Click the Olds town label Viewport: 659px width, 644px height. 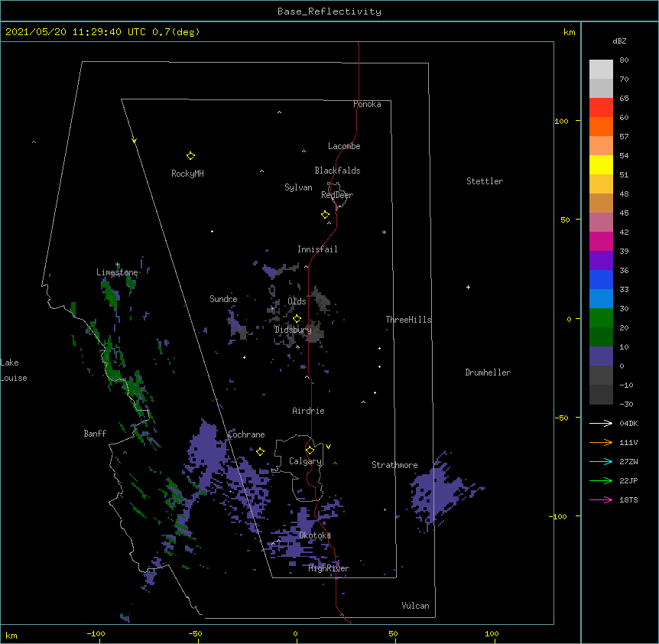click(297, 301)
